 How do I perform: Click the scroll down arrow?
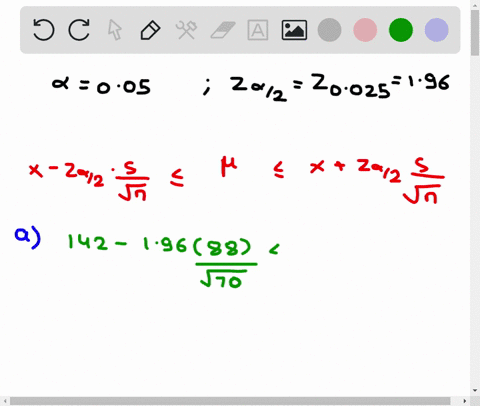click(x=475, y=390)
